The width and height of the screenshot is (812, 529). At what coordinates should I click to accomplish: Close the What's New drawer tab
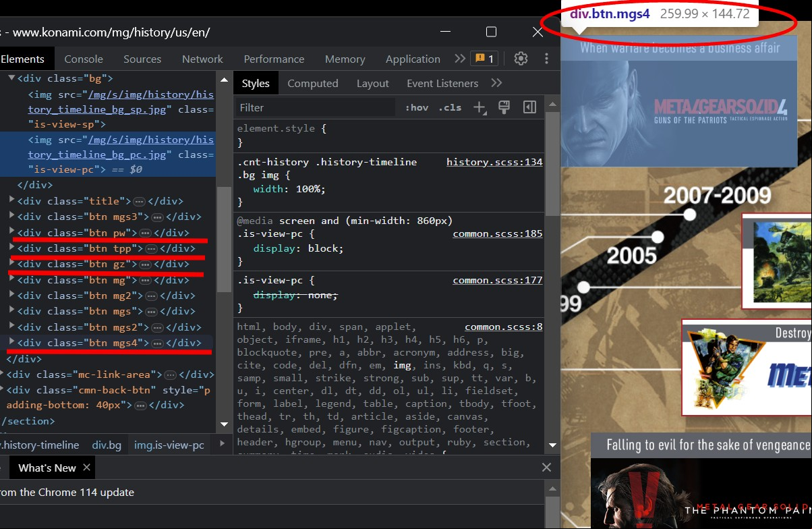[x=86, y=467]
